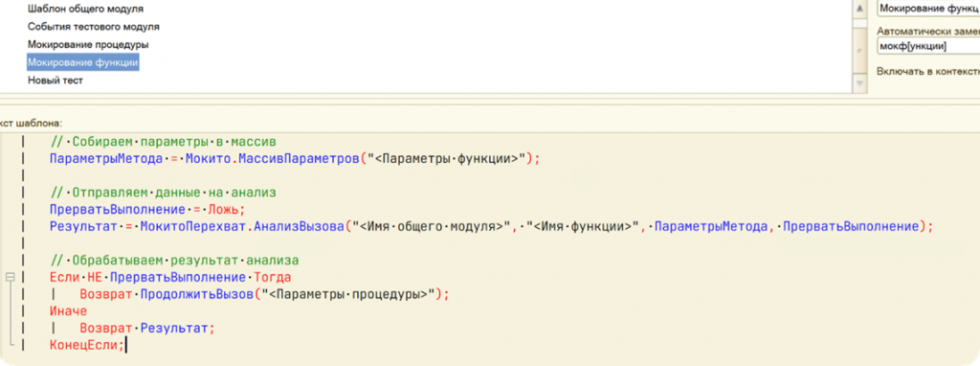Collapse the Если code block fold marker
The image size is (980, 366).
[10, 277]
